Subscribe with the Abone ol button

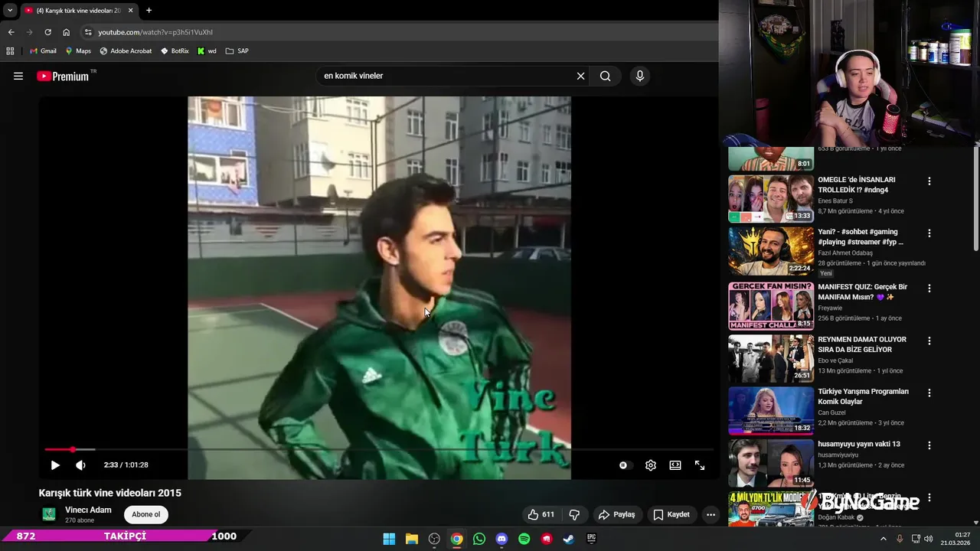(x=146, y=514)
